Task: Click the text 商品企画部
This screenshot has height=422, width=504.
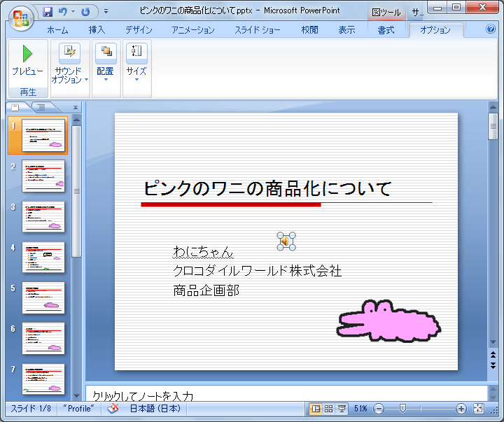Action: pos(206,290)
